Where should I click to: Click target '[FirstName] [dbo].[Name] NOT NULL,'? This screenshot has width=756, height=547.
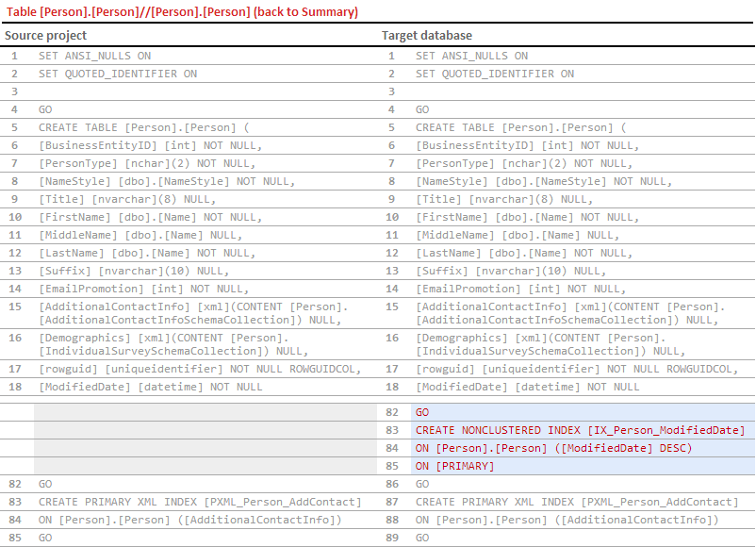[528, 217]
